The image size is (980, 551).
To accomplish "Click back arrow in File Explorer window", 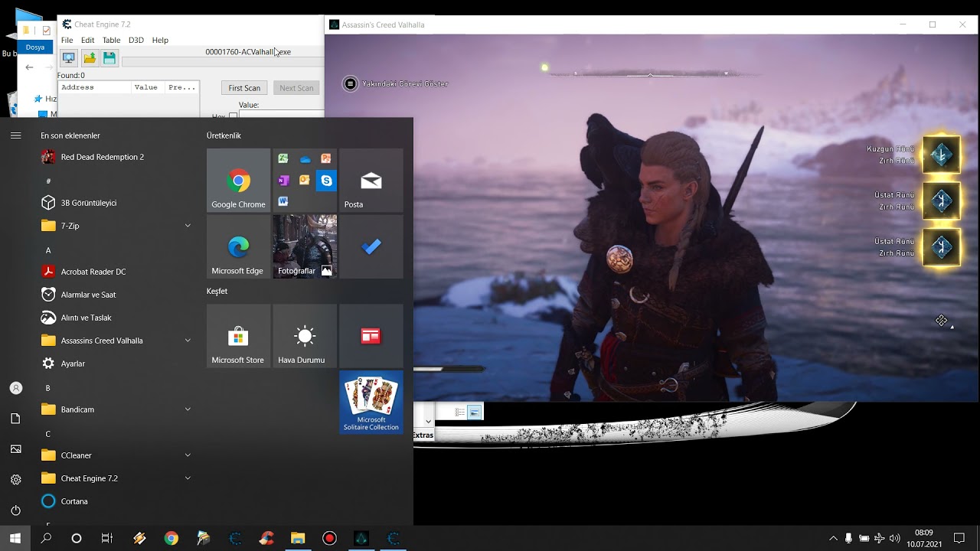I will [x=29, y=67].
